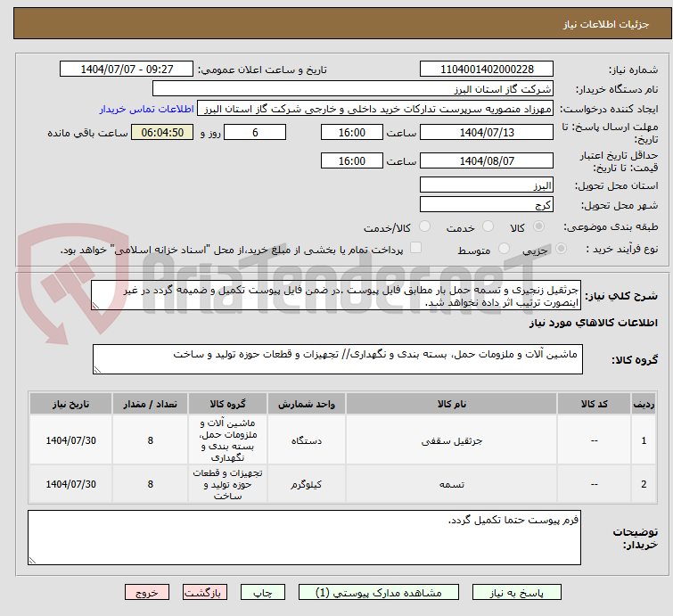673x616 pixels.
Task: Click the خروج exit button
Action: pos(147,593)
